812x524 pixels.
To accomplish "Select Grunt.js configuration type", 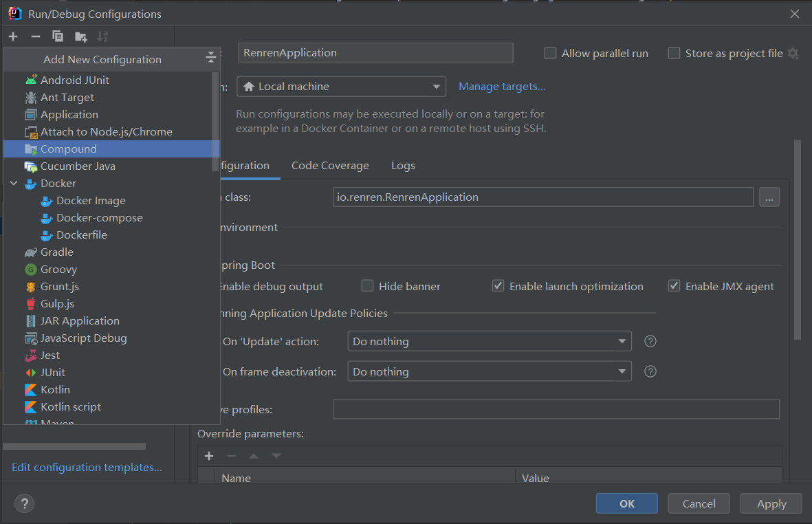I will pyautogui.click(x=111, y=286).
